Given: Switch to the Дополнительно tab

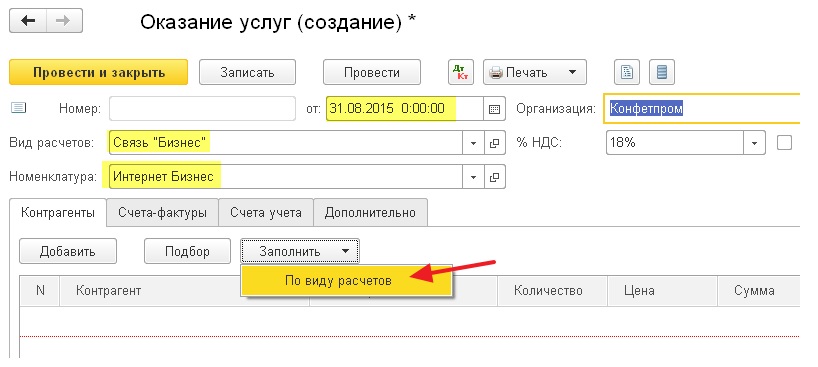Looking at the screenshot, I should [370, 212].
